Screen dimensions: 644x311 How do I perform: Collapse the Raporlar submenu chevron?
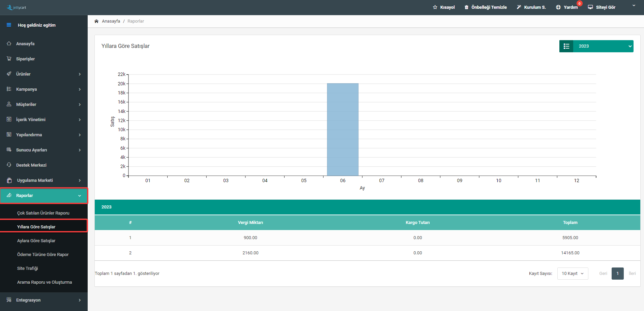click(x=80, y=196)
